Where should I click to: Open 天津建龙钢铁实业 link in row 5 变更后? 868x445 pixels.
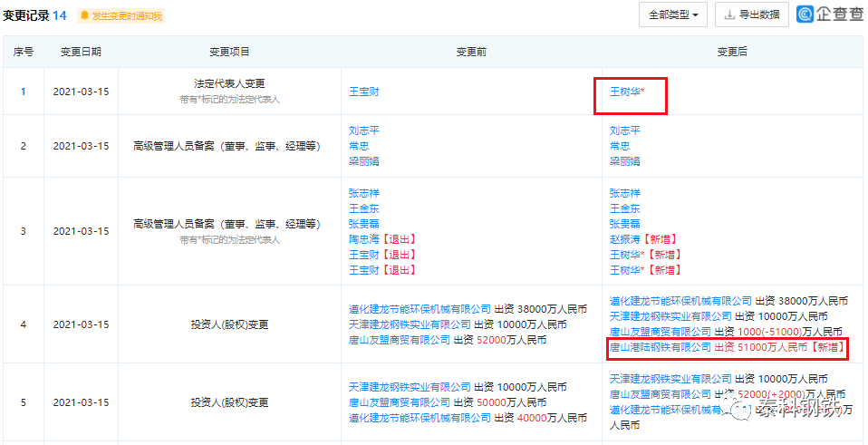point(670,379)
